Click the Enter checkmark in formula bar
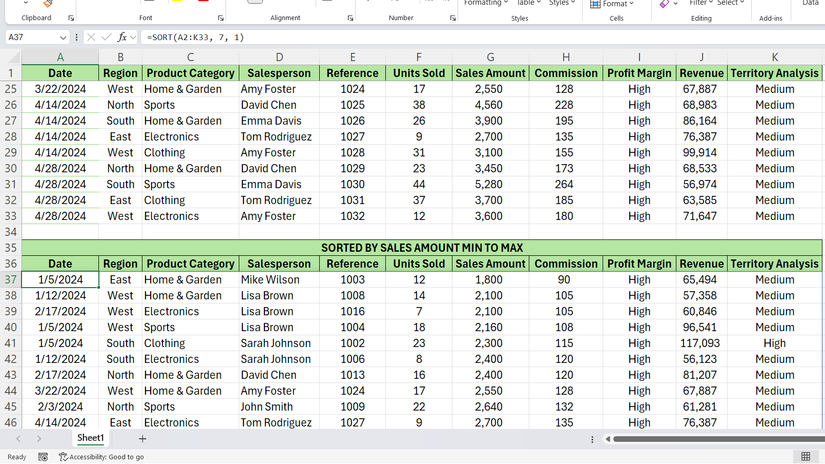Viewport: 825px width, 464px height. click(x=106, y=37)
